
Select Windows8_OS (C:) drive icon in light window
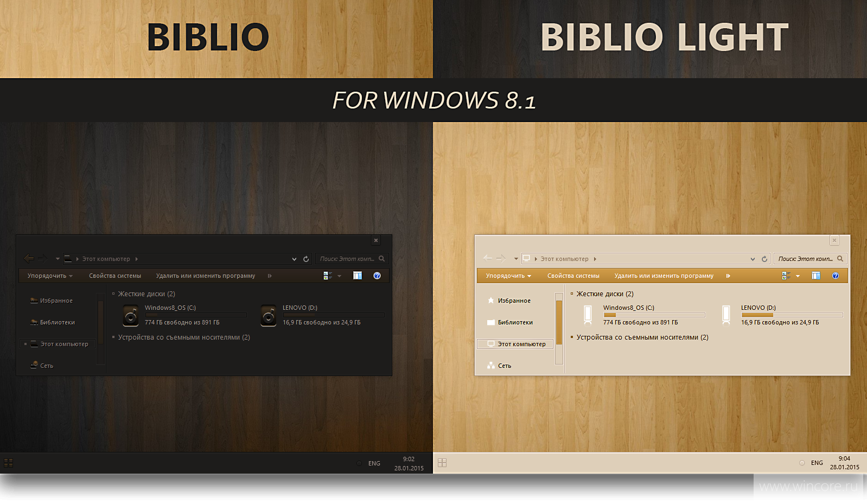tap(588, 315)
